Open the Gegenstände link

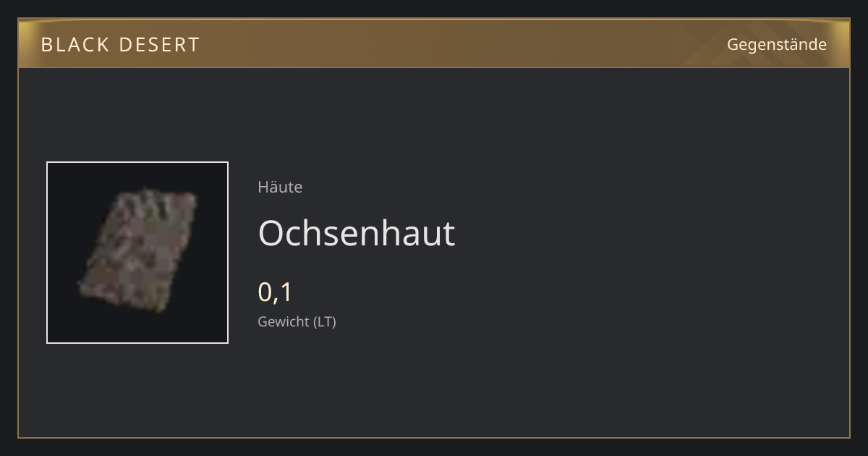(776, 44)
